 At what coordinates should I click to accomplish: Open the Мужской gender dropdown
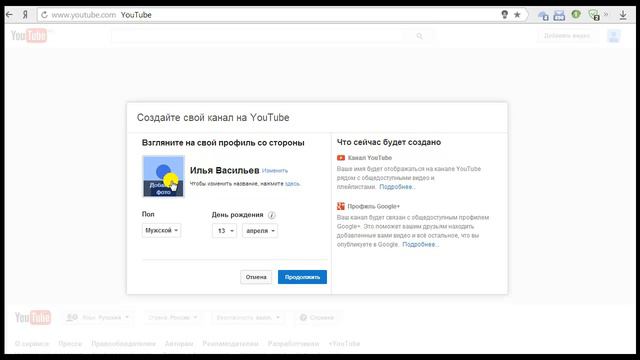162,231
